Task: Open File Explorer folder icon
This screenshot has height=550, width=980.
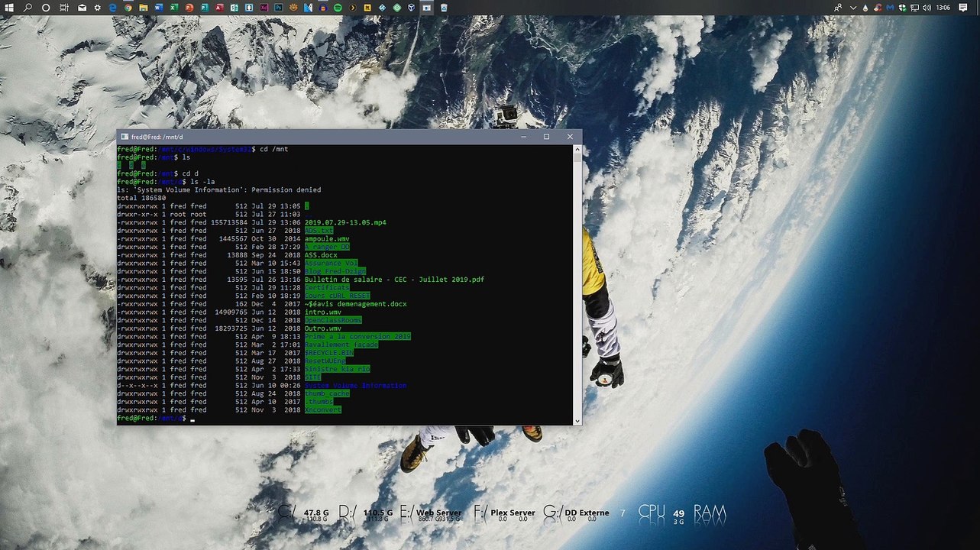Action: (x=144, y=8)
